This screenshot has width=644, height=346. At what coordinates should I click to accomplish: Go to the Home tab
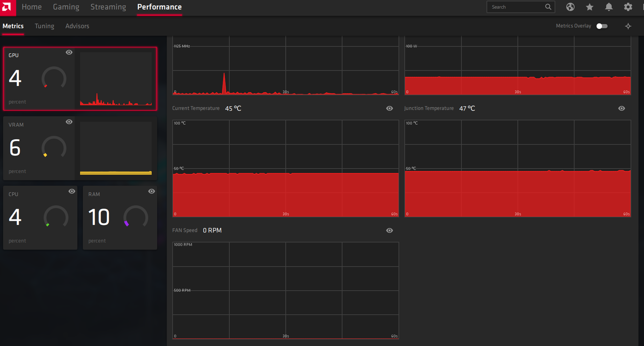pyautogui.click(x=32, y=7)
